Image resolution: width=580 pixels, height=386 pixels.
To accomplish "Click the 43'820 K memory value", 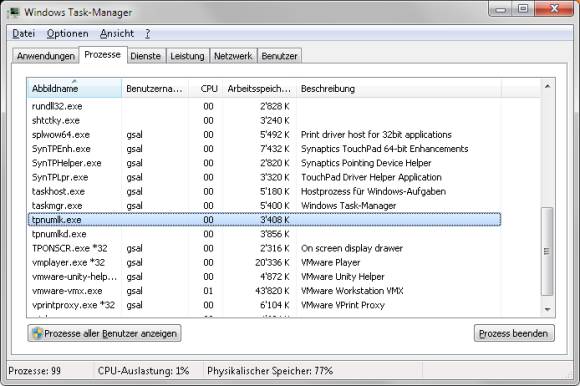I will click(272, 291).
